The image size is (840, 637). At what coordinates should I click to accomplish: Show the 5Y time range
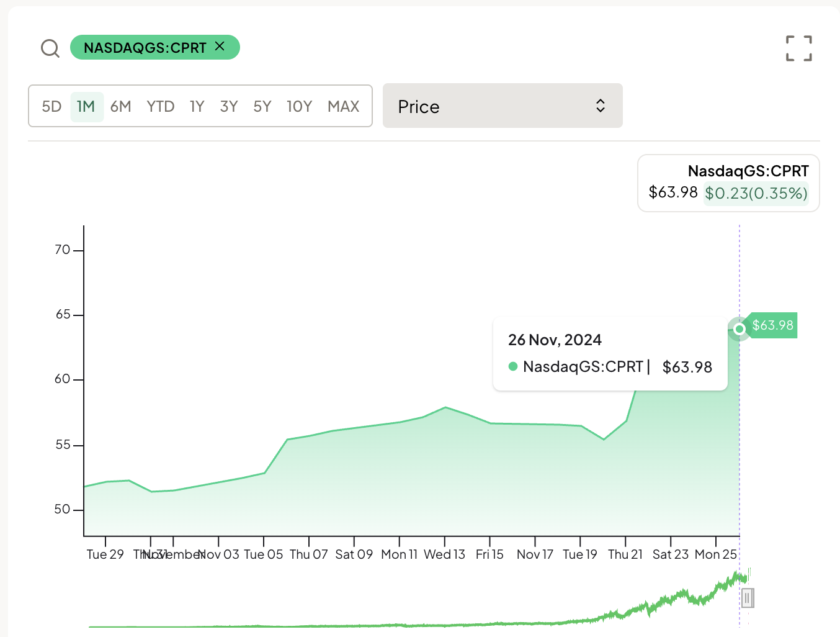tap(262, 107)
